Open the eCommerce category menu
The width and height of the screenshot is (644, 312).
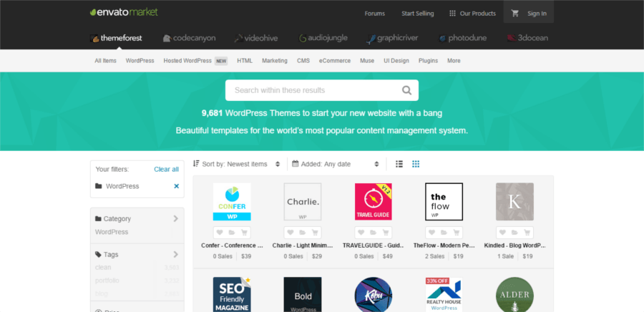pos(335,61)
